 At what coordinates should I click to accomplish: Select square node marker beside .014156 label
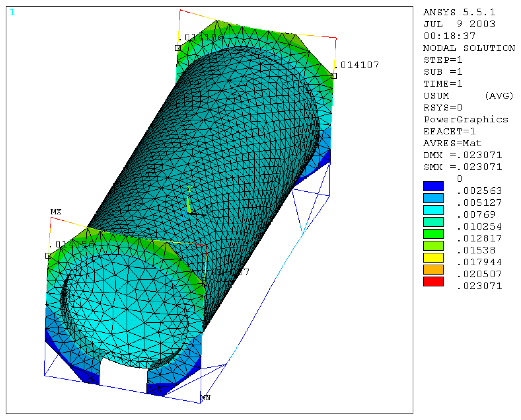tap(48, 255)
